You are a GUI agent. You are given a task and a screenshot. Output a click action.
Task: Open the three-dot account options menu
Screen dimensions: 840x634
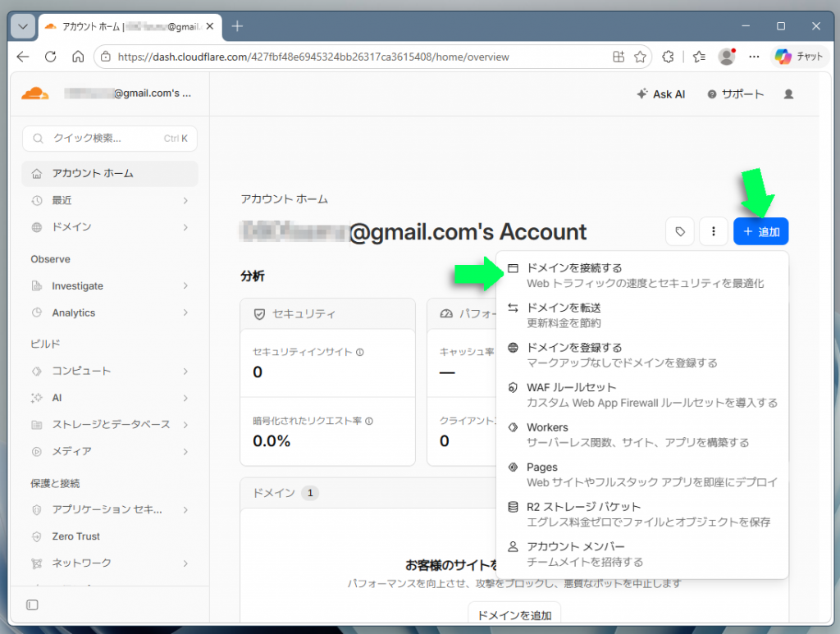[x=713, y=231]
